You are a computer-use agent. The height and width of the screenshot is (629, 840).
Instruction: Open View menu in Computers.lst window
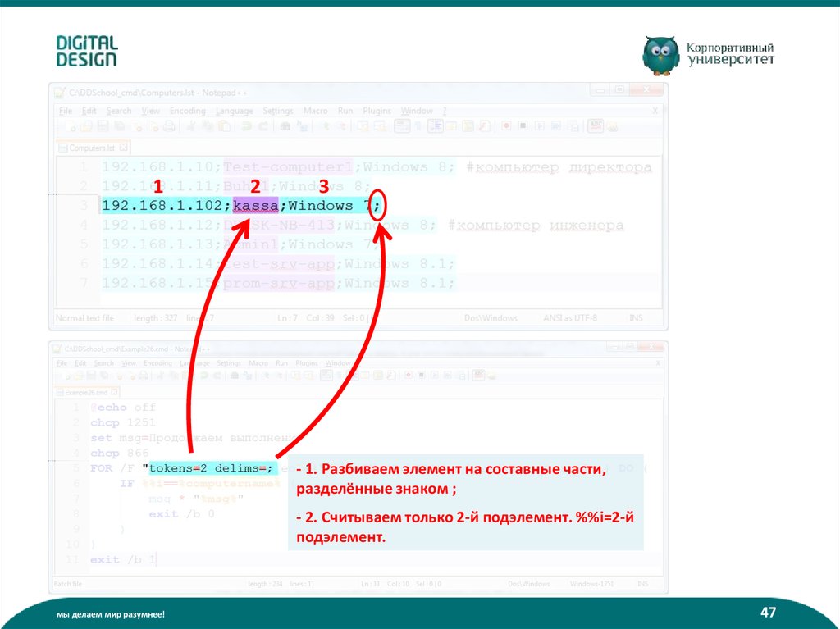(x=151, y=111)
